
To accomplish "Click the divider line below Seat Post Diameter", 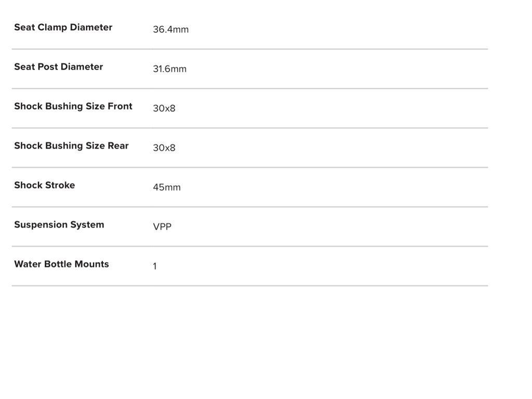I will coord(249,89).
